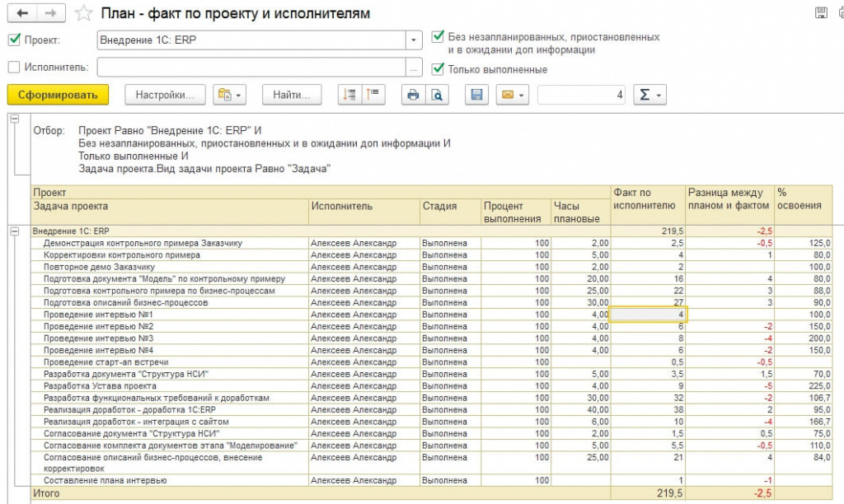Click the Сформировать button
Image resolution: width=844 pixels, height=504 pixels.
coord(58,95)
